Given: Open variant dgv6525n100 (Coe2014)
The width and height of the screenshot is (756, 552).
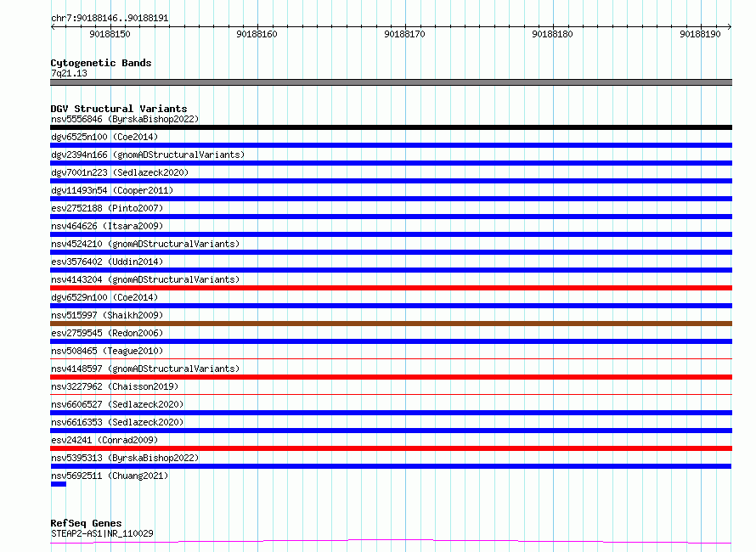Looking at the screenshot, I should click(104, 137).
